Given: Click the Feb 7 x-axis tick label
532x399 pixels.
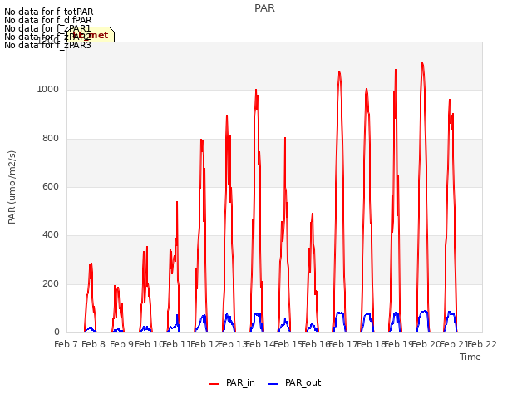Looking at the screenshot, I should (x=66, y=345).
